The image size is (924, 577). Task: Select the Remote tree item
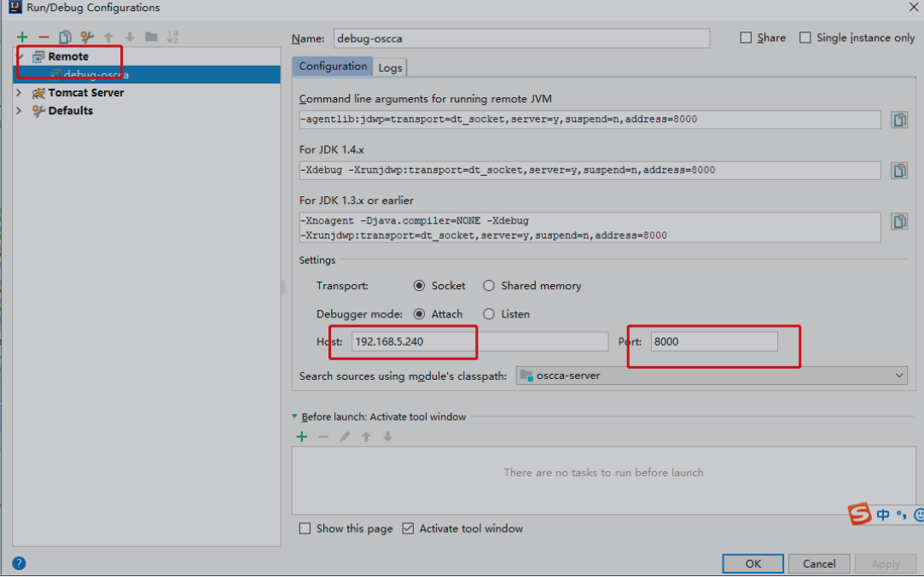68,56
